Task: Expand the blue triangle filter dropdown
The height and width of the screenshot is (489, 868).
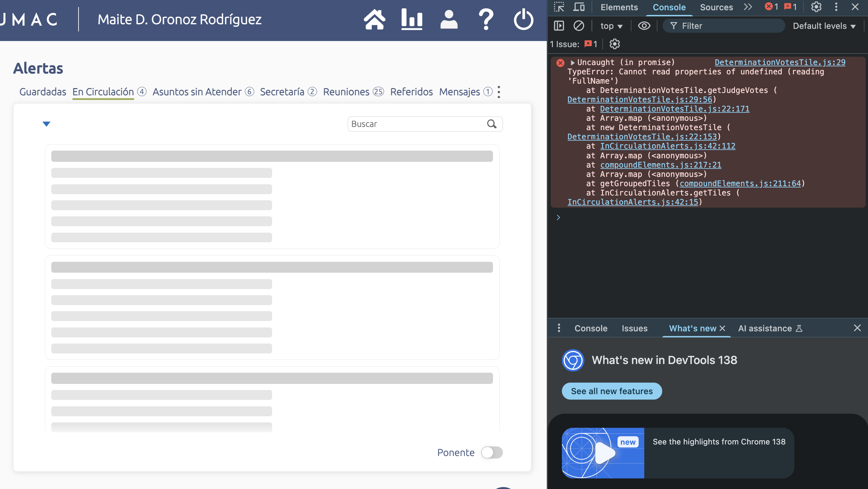Action: coord(46,124)
